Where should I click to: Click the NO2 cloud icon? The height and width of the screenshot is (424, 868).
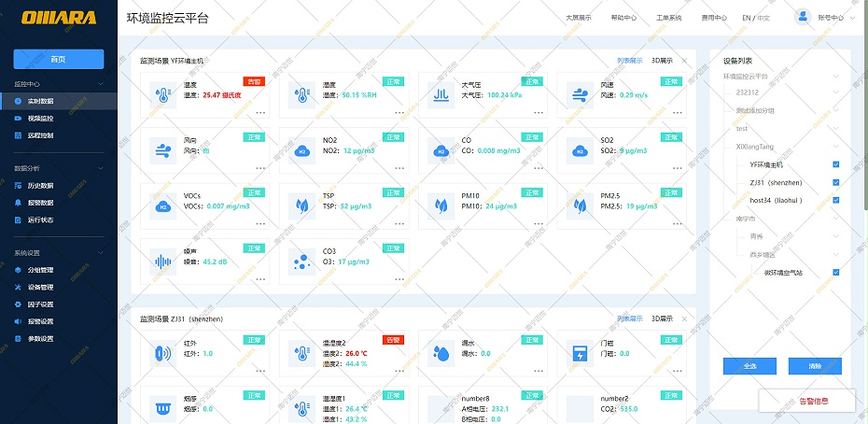pyautogui.click(x=301, y=149)
